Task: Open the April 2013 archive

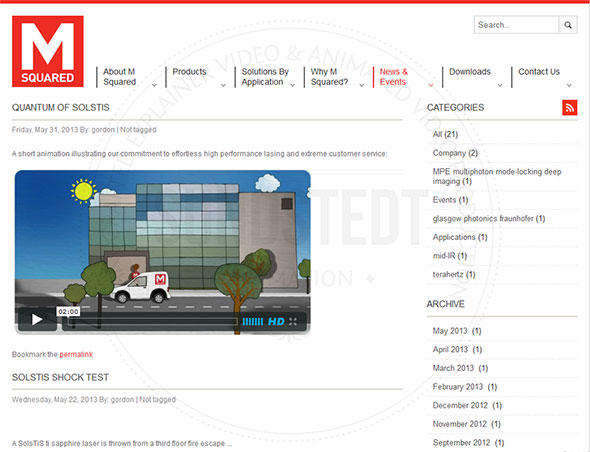Action: pyautogui.click(x=457, y=350)
